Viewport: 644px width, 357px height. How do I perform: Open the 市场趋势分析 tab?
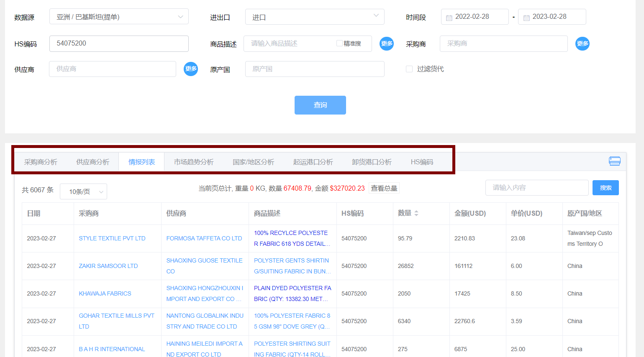click(194, 162)
